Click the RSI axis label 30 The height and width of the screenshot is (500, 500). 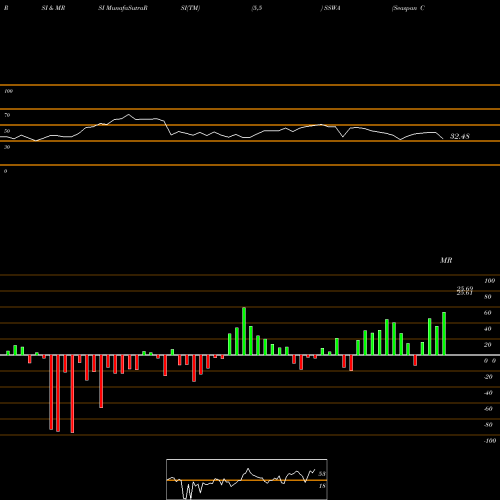pos(7,147)
